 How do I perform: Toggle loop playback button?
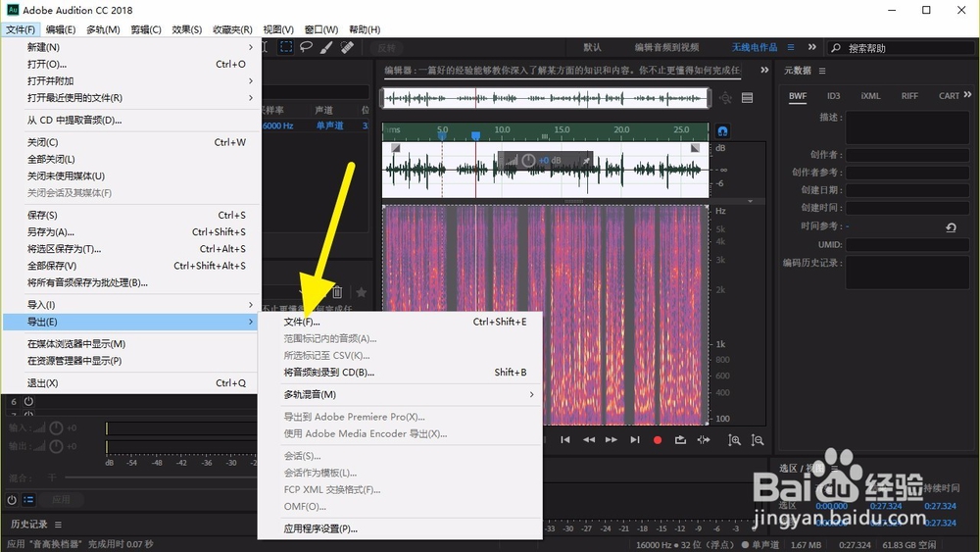(x=680, y=440)
